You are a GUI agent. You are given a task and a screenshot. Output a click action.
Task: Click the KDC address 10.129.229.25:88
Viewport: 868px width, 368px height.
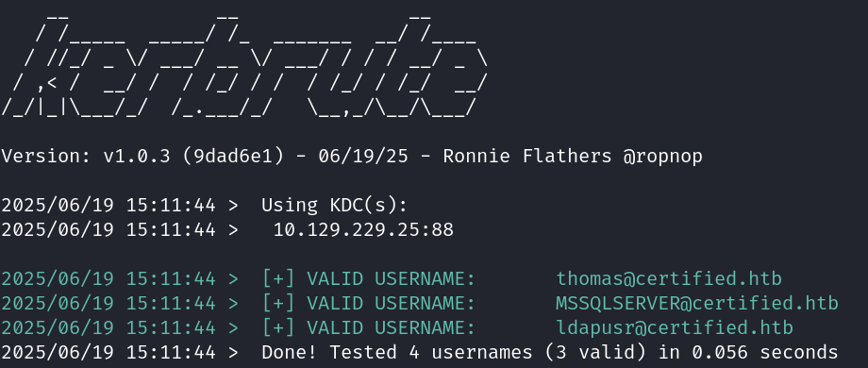[x=363, y=229]
